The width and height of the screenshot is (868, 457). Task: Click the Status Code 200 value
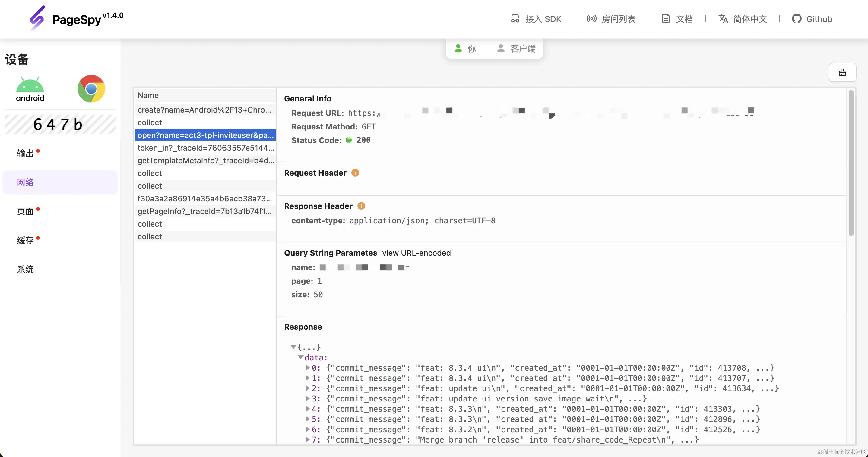click(x=363, y=140)
